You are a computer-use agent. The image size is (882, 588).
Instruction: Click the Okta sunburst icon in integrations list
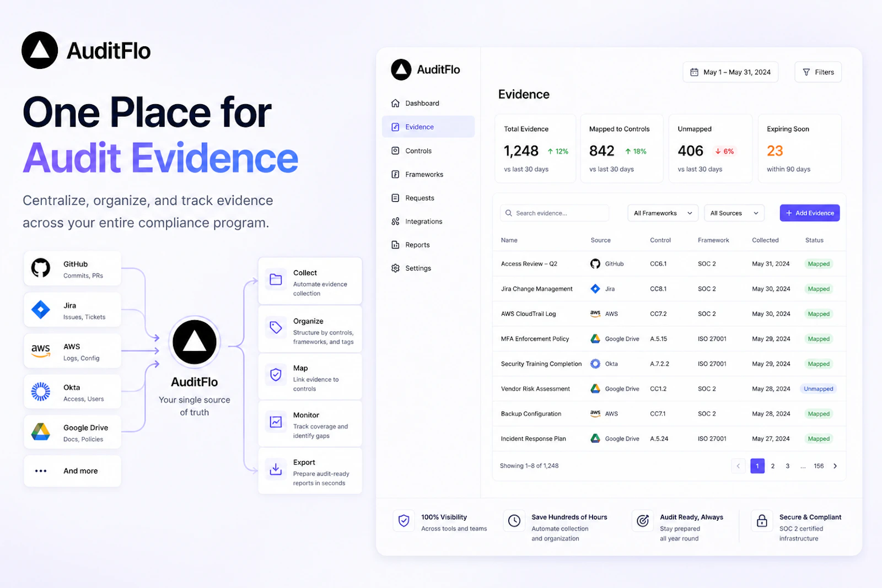click(x=41, y=391)
